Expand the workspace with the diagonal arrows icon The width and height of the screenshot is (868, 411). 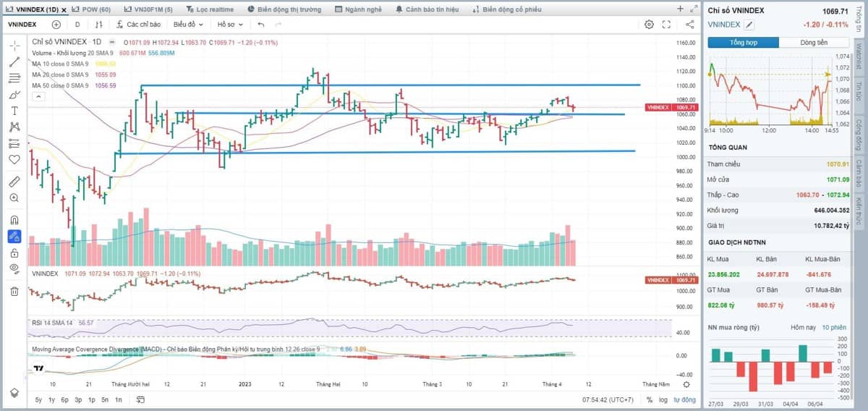[695, 9]
